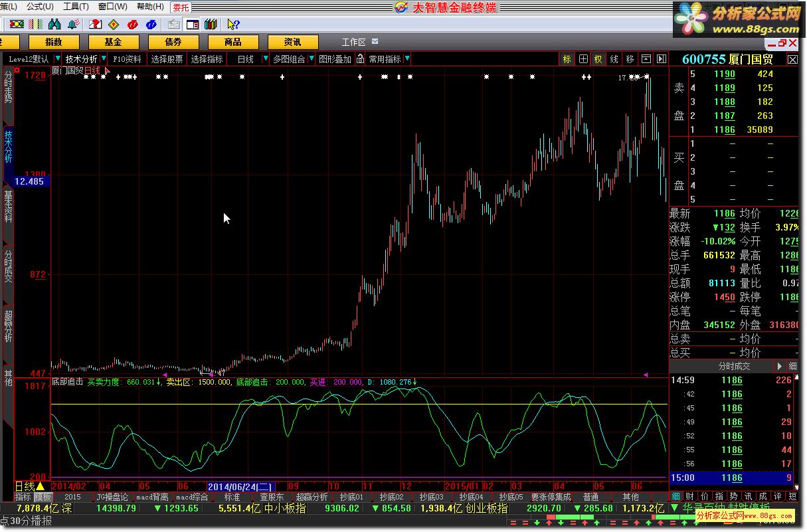Select the 财 tab in right panel
Screen dimensions: 807x532
(x=690, y=496)
